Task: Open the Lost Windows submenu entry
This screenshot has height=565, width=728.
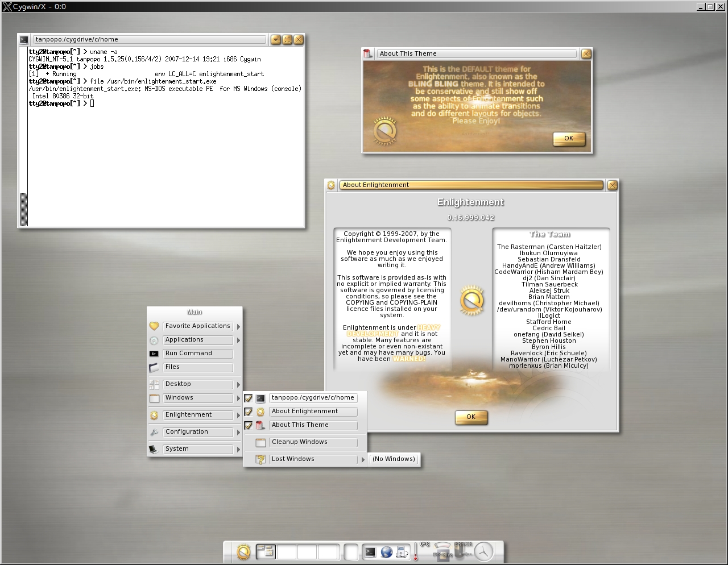Action: 313,459
